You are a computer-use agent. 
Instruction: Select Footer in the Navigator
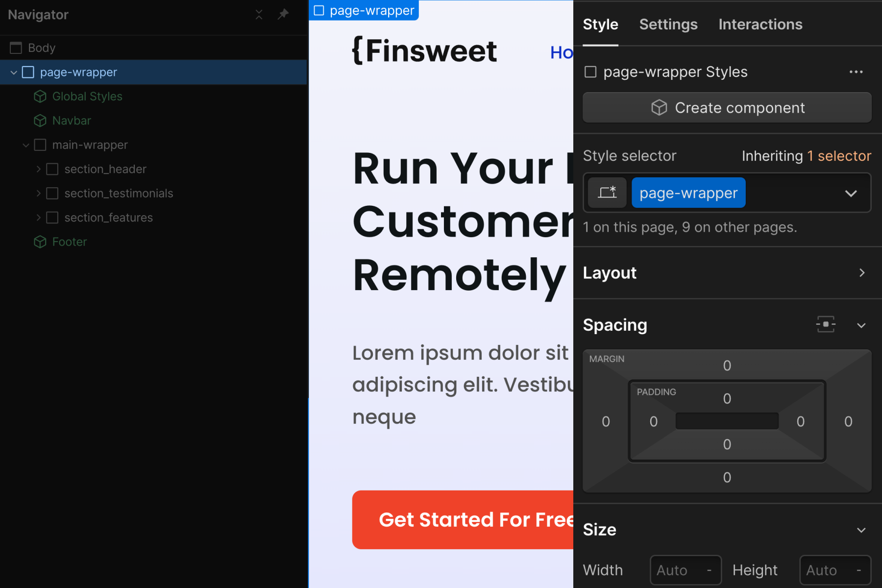tap(70, 242)
